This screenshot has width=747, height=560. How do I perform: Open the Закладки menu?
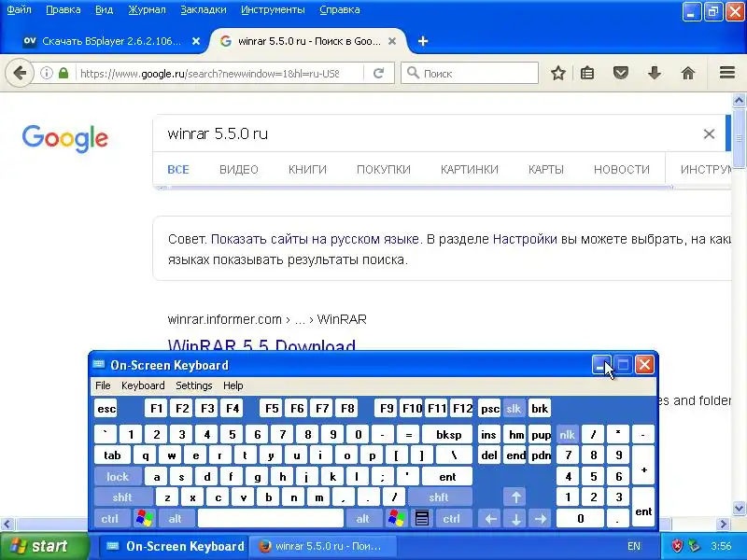click(204, 9)
